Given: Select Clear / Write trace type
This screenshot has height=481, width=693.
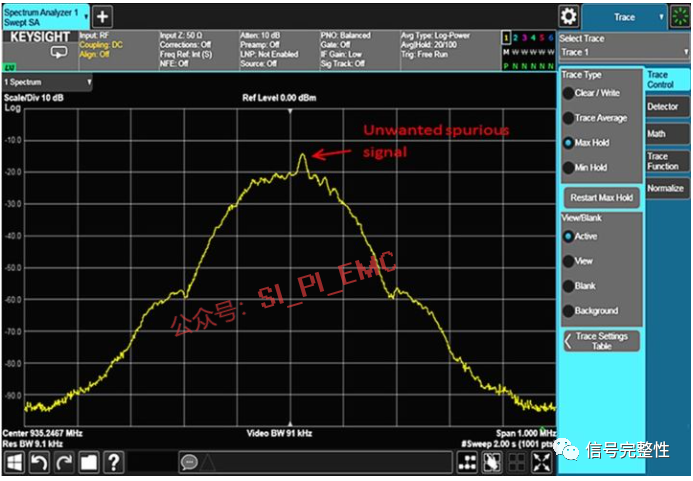Looking at the screenshot, I should [x=592, y=93].
